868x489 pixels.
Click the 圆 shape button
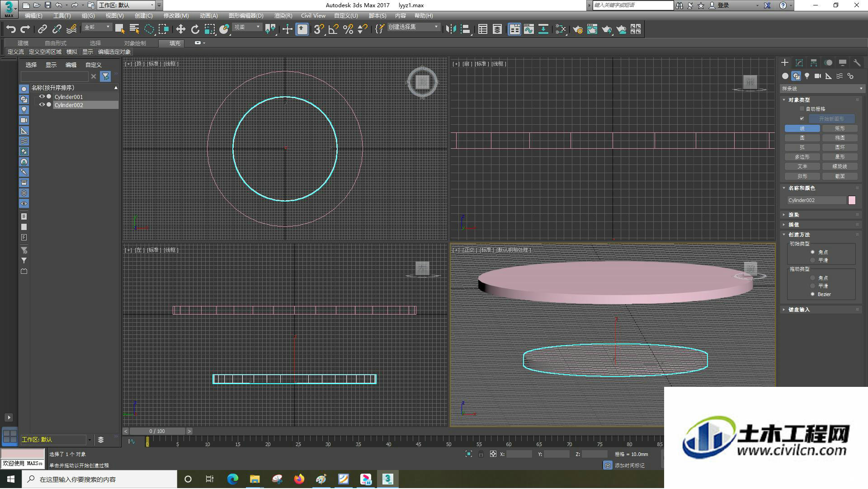[802, 138]
